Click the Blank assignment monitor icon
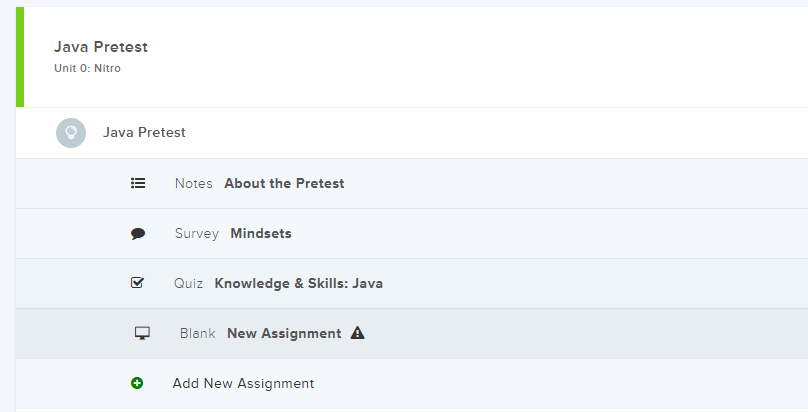 [142, 333]
